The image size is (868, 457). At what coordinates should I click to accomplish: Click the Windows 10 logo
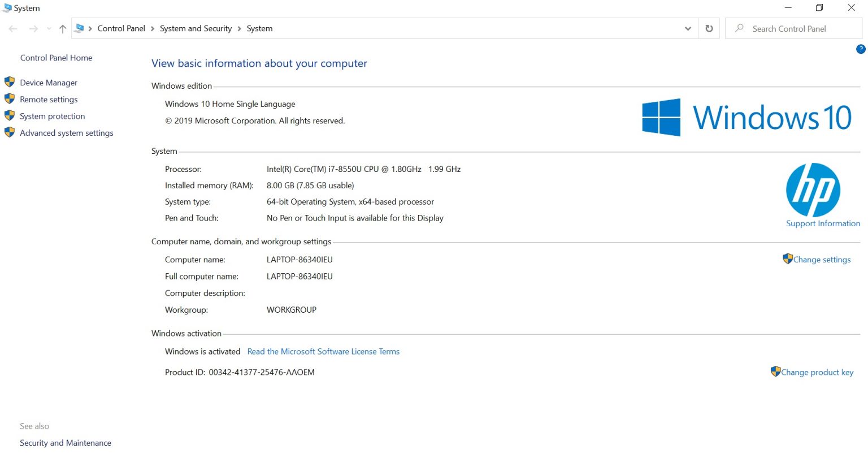[x=747, y=118]
